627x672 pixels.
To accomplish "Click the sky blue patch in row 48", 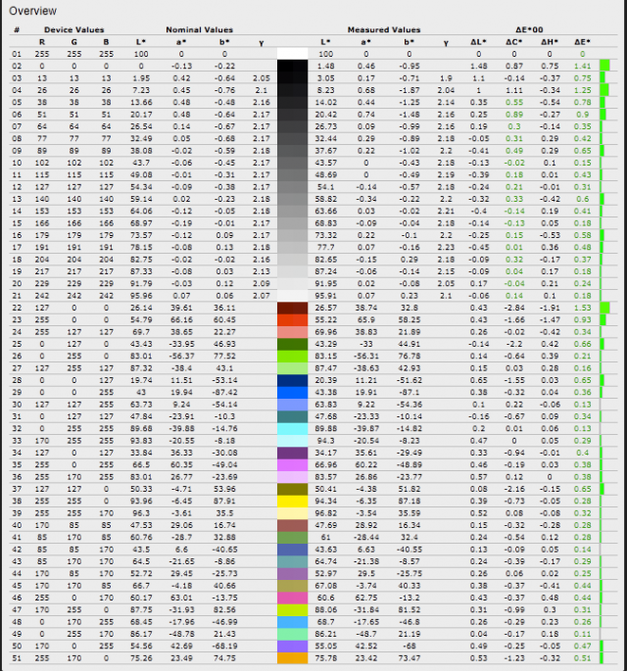I will (x=292, y=622).
